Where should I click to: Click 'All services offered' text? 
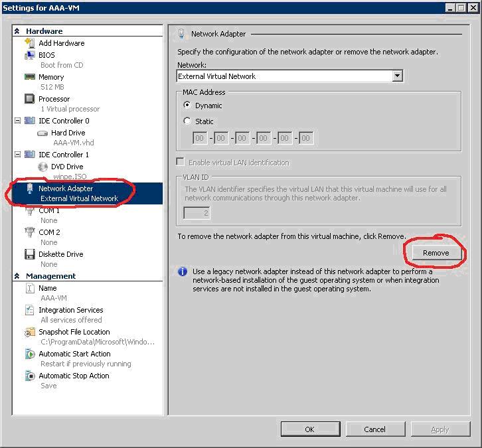[x=71, y=320]
